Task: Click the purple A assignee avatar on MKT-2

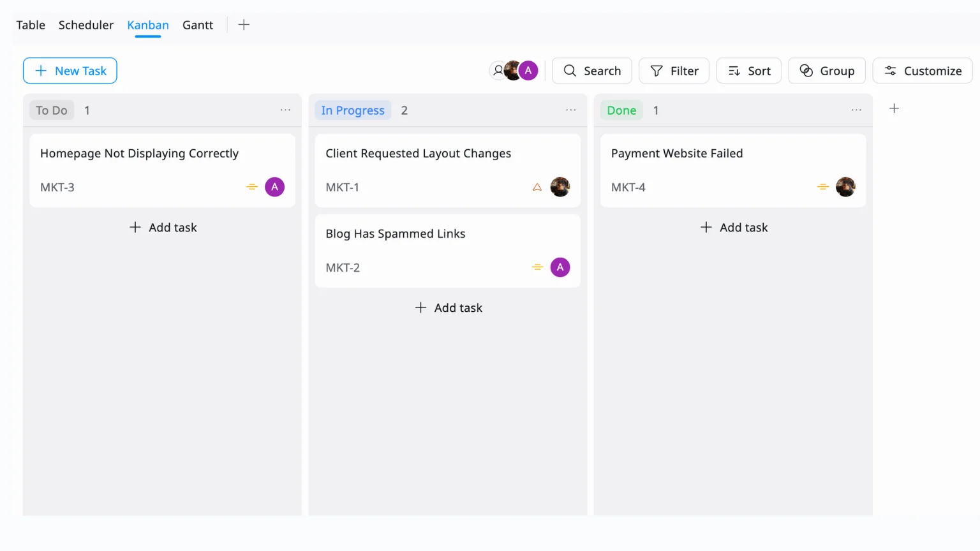Action: coord(560,267)
